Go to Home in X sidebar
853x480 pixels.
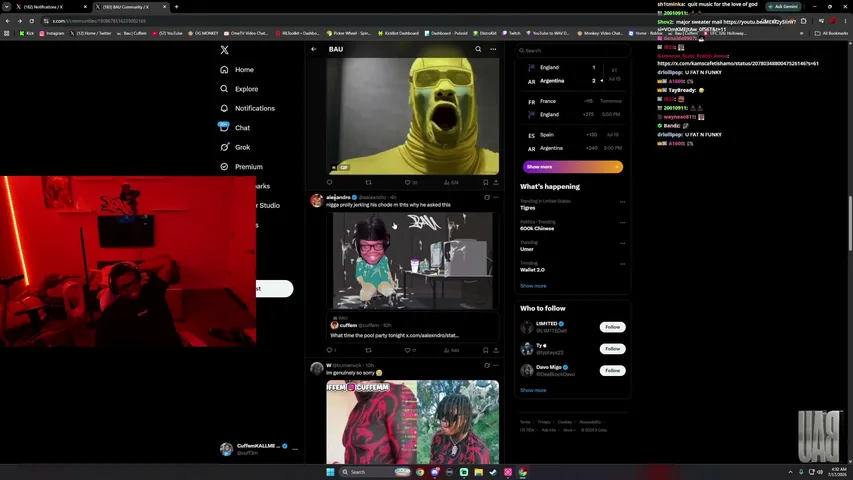click(x=237, y=70)
